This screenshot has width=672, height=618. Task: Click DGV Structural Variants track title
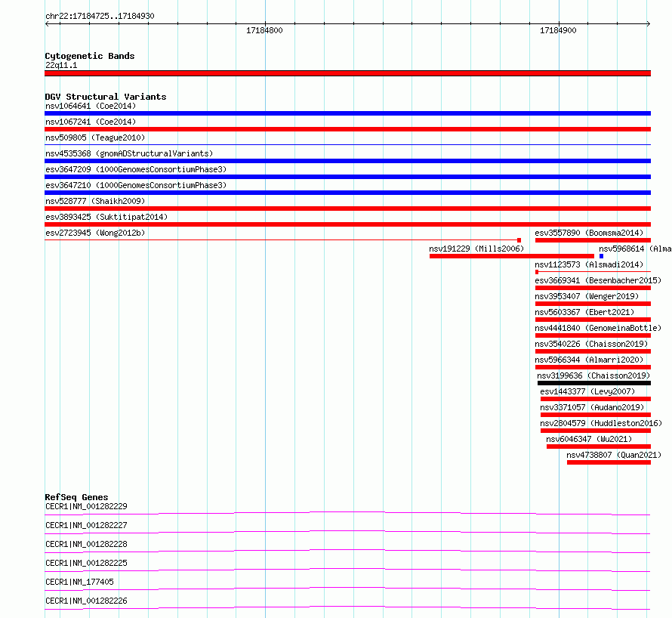coord(106,97)
